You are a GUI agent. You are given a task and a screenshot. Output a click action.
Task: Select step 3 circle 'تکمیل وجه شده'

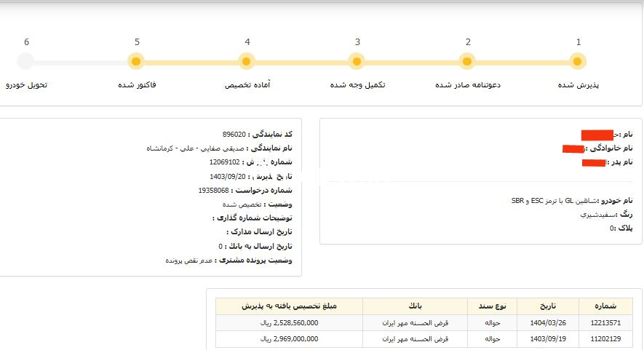(x=357, y=62)
